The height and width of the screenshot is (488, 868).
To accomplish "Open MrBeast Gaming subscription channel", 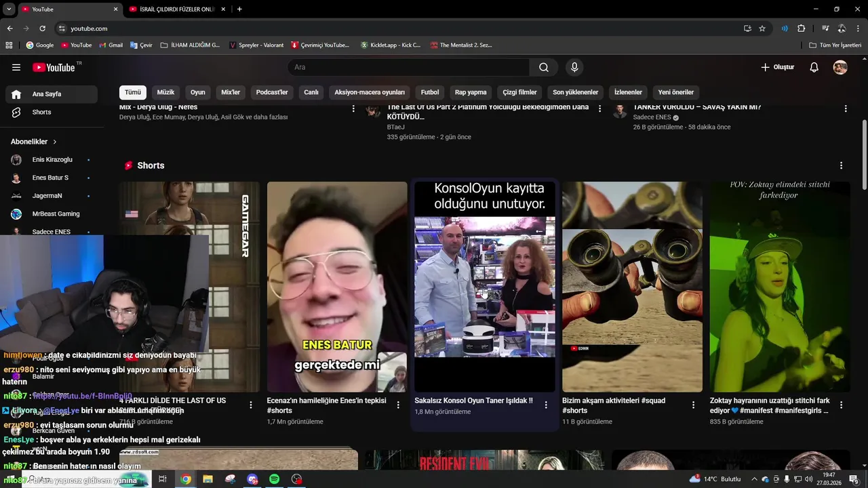I will pos(52,213).
